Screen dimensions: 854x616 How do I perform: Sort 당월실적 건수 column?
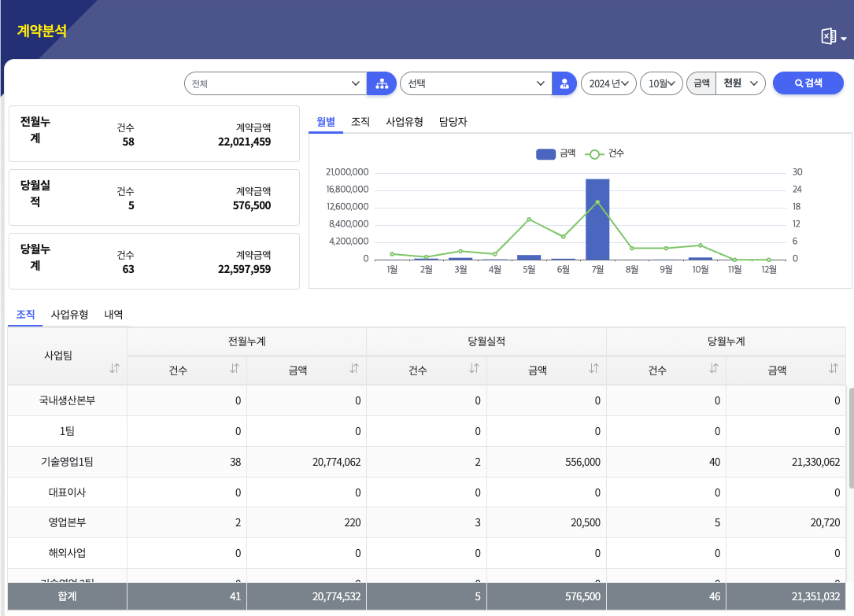pos(475,368)
